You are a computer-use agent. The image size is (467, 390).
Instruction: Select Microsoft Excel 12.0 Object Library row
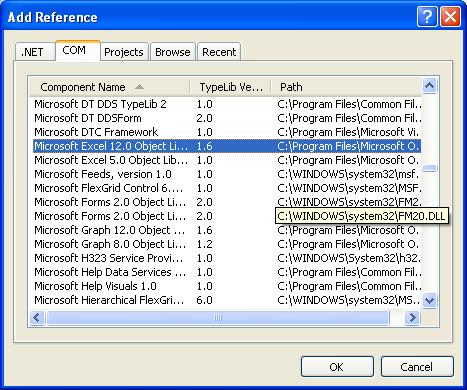tap(227, 146)
